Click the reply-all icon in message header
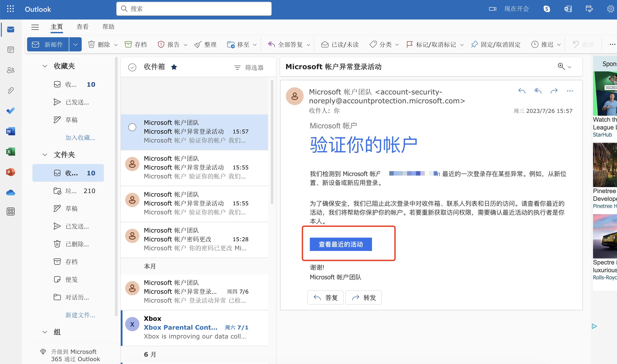 click(x=538, y=91)
